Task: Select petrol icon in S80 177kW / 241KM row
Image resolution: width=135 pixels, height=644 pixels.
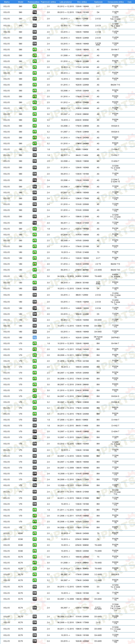Action: pyautogui.click(x=35, y=67)
